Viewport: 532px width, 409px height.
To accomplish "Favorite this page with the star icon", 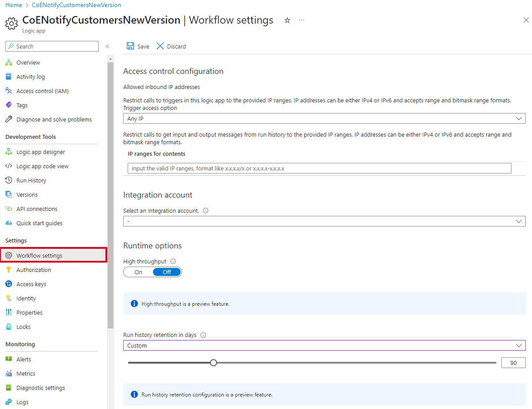I will tap(287, 20).
